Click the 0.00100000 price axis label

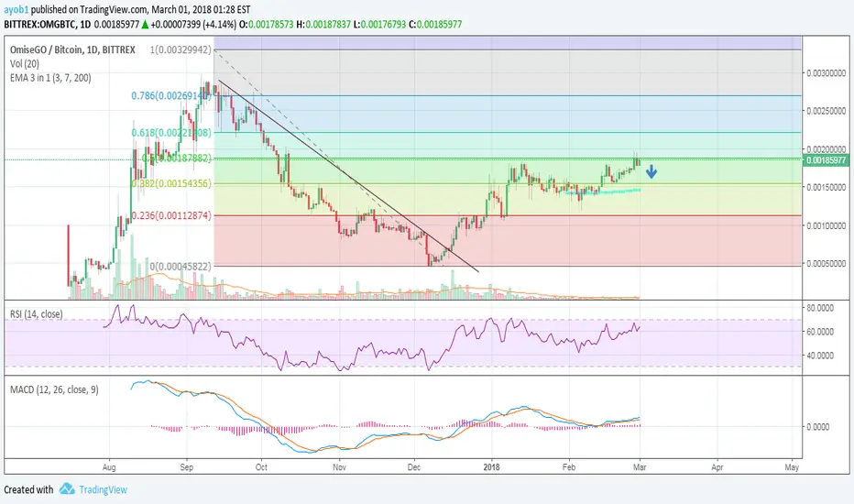pos(827,225)
